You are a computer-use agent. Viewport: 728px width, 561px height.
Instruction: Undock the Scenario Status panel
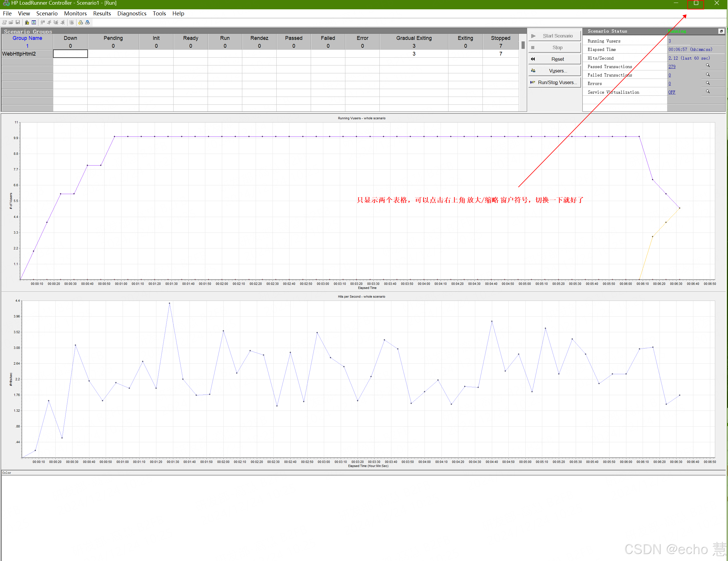tap(721, 31)
